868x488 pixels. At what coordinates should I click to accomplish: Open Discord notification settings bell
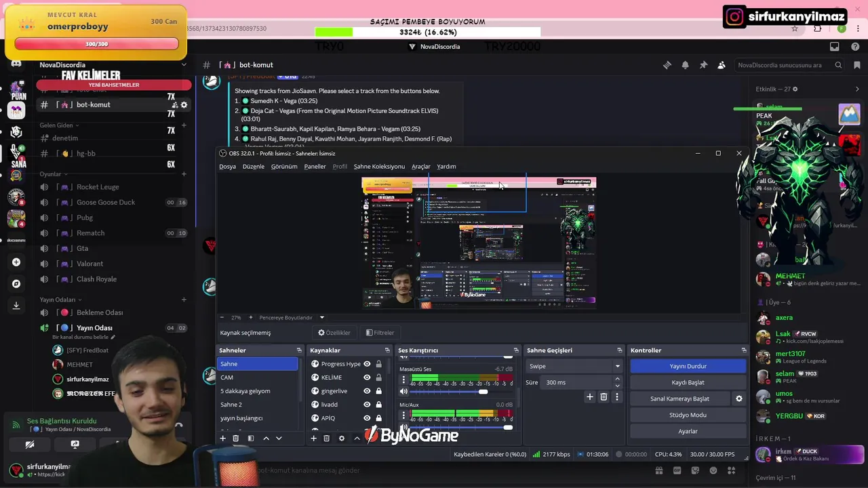pyautogui.click(x=685, y=65)
